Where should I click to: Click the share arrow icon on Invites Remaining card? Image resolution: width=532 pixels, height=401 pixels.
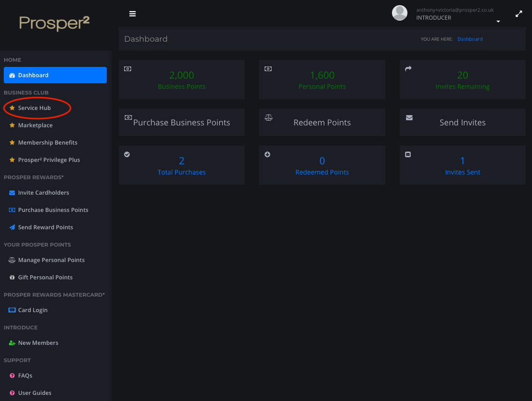point(408,68)
